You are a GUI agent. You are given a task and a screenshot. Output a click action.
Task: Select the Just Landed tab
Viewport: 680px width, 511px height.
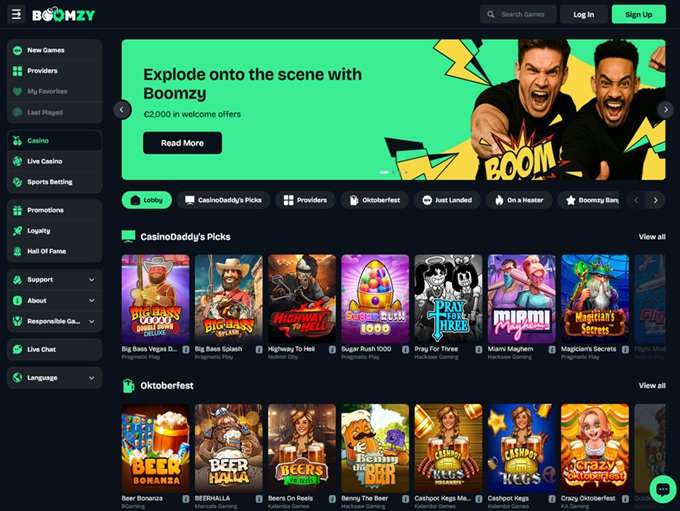pos(447,200)
